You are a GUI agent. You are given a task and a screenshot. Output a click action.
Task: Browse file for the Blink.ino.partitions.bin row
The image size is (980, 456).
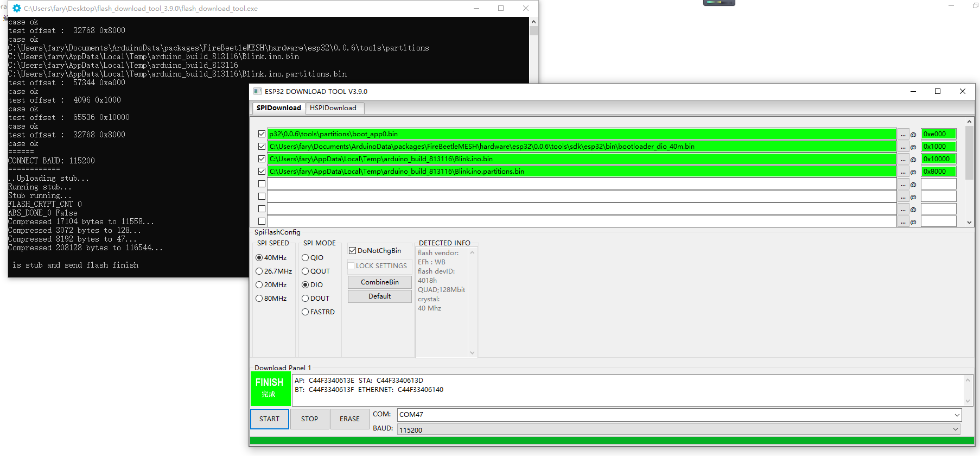[x=903, y=172]
